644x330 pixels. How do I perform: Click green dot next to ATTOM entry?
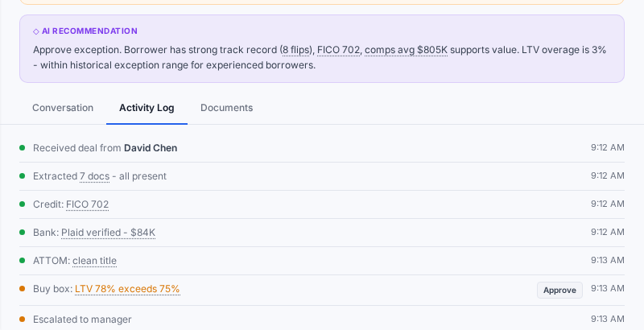click(23, 261)
